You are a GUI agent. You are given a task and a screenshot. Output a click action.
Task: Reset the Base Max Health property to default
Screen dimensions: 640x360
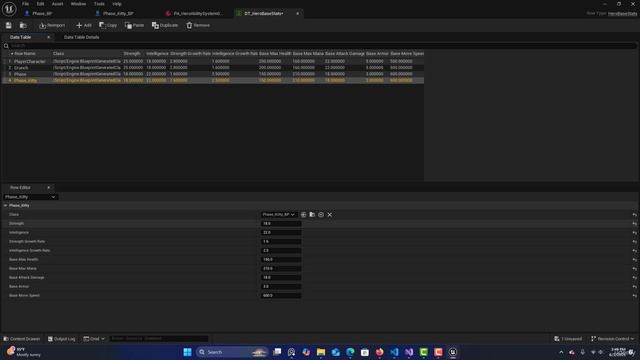634,260
